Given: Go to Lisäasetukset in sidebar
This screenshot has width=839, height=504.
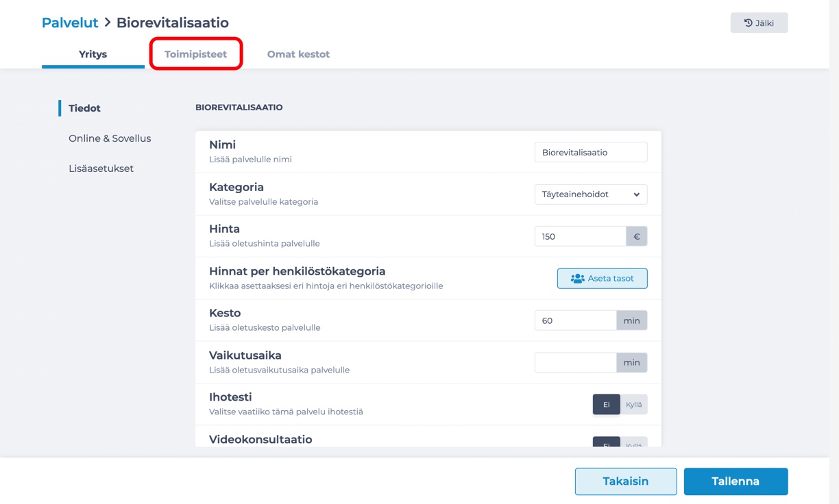Looking at the screenshot, I should point(101,168).
